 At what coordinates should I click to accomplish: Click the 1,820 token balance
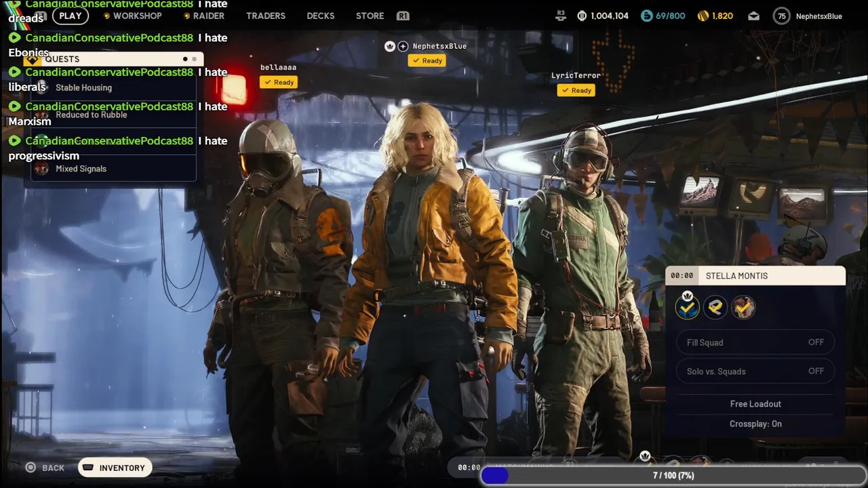coord(722,16)
